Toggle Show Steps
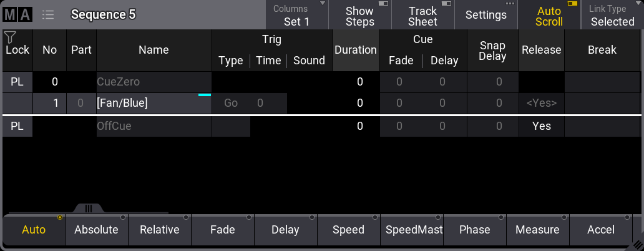 (359, 16)
